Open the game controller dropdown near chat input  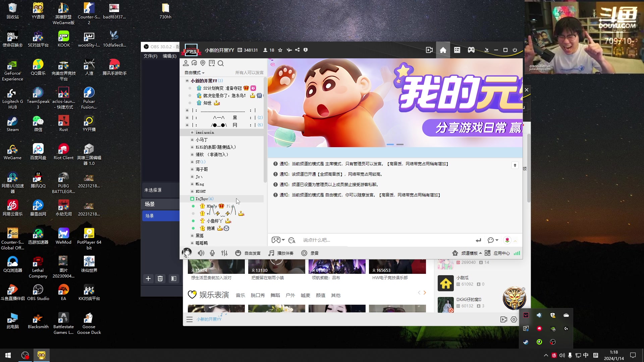[278, 240]
